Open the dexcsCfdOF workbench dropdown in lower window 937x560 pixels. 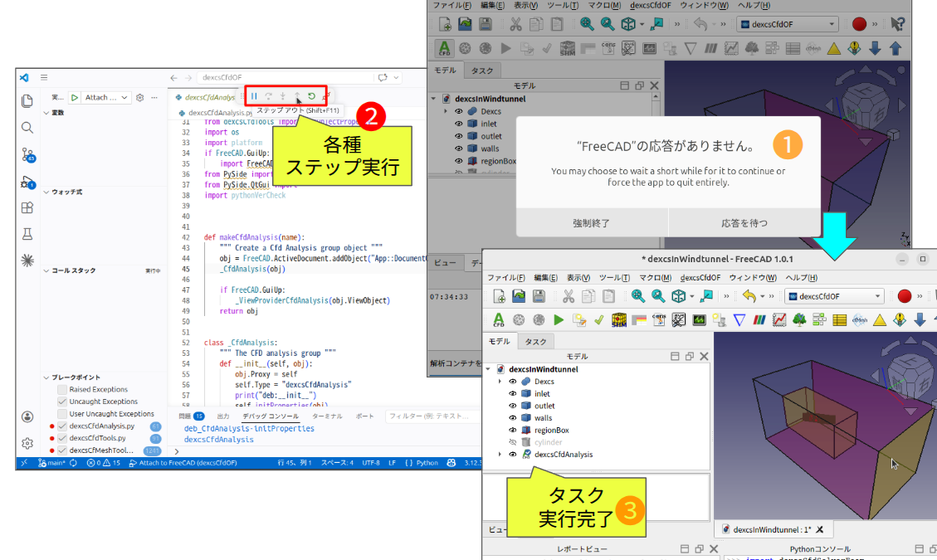[835, 296]
